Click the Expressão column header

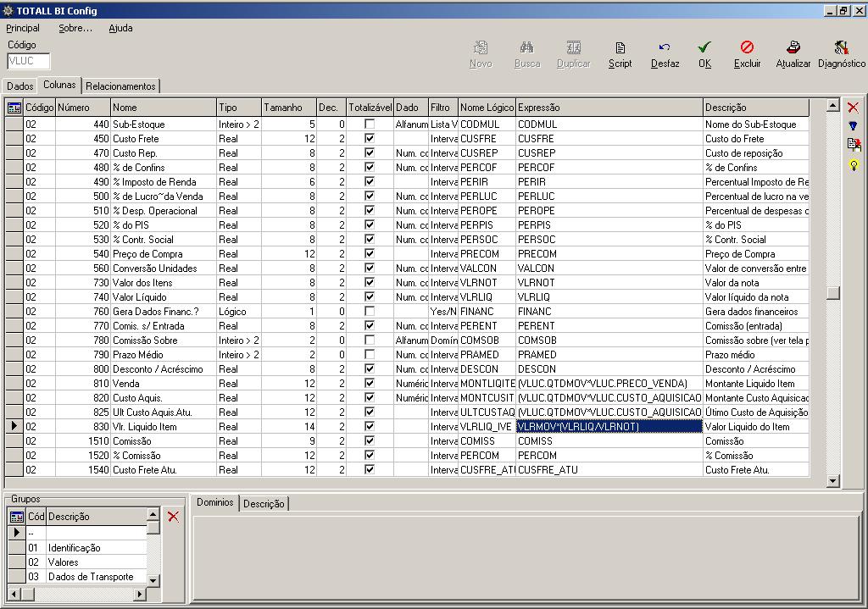coord(609,108)
